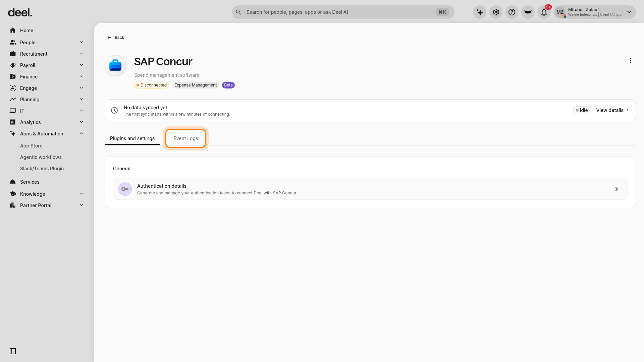Screen dimensions: 644x362
Task: Click the Finance wallet icon
Action: click(x=13, y=77)
